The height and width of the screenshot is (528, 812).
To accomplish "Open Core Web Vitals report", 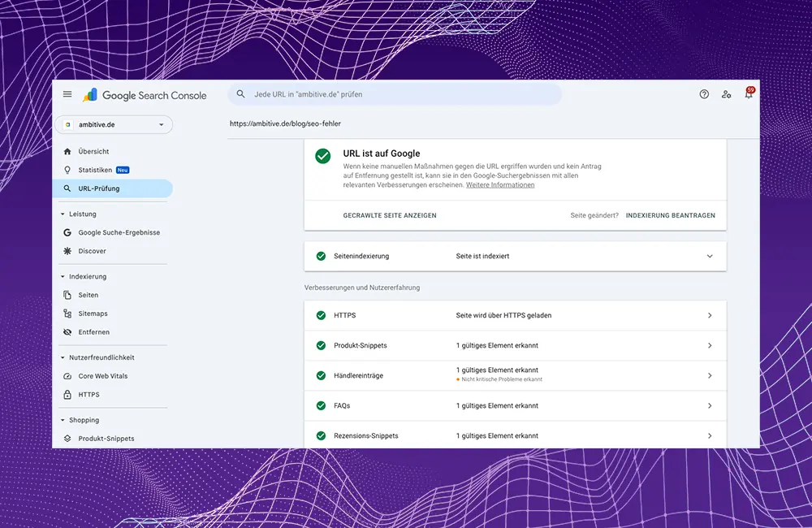I will (102, 376).
